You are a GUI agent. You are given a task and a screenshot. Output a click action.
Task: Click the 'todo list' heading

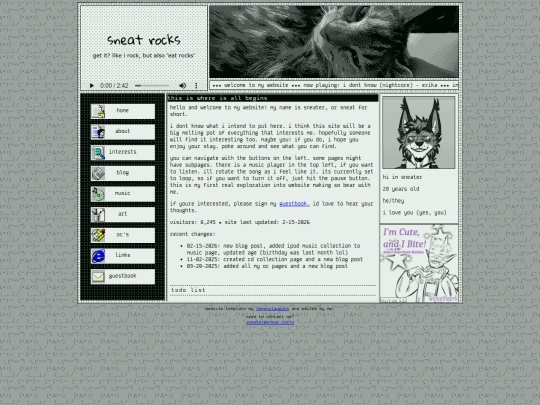coord(188,290)
